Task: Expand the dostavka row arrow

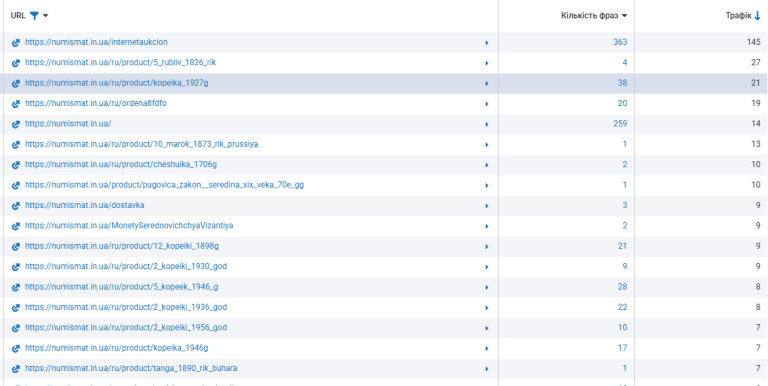Action: coord(486,206)
